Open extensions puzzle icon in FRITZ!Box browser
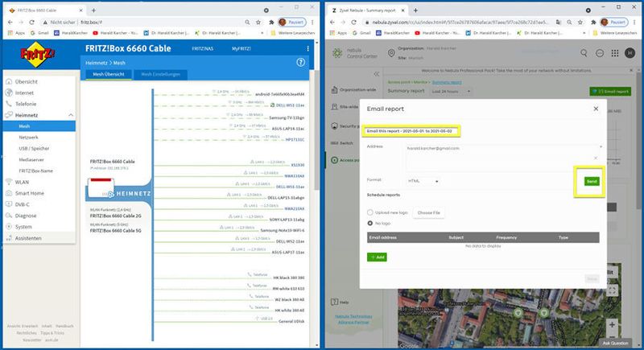 270,23
